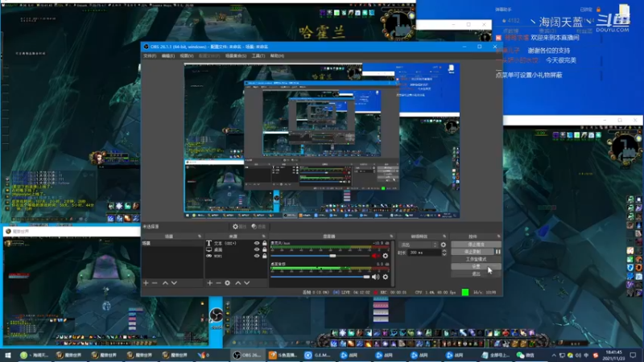Select the scene in Scenes list
The width and height of the screenshot is (644, 362).
(172, 244)
